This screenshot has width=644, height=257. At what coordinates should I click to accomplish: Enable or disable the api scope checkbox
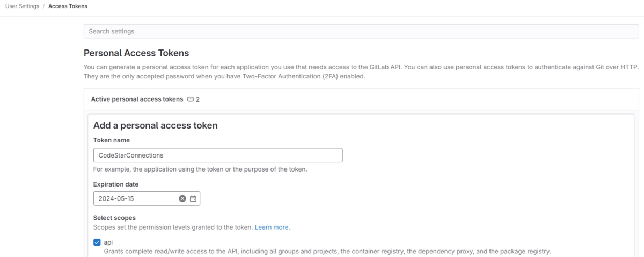point(97,242)
